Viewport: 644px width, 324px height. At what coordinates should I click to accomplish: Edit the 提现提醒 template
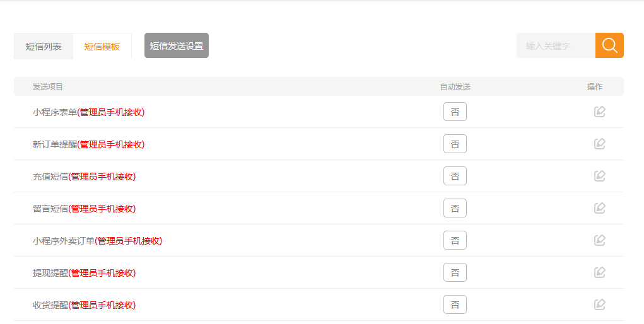pos(600,272)
